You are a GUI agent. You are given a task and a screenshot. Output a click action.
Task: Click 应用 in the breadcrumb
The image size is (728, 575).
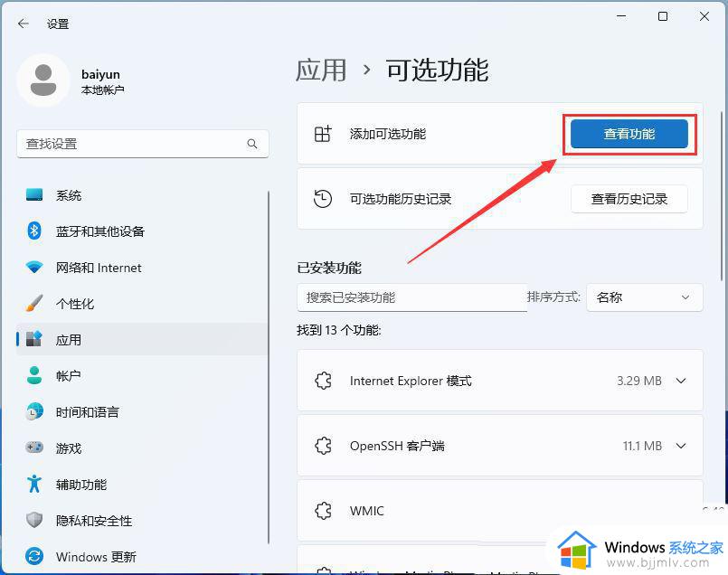click(321, 71)
